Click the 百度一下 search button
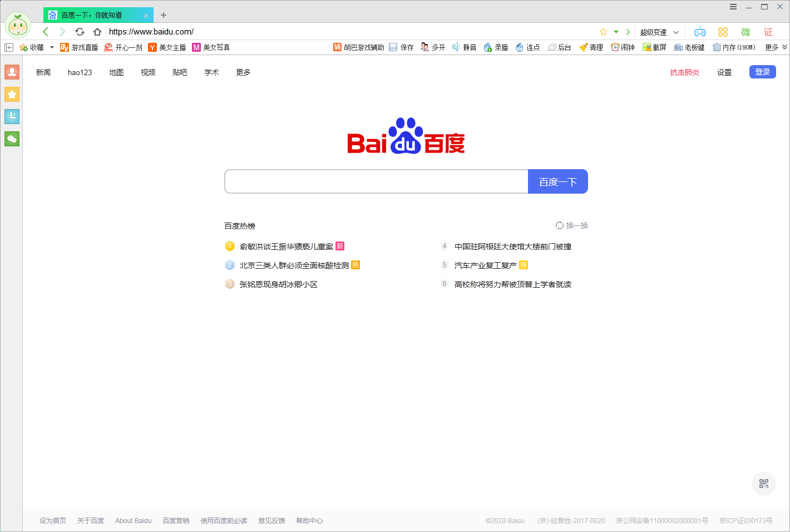 point(558,181)
